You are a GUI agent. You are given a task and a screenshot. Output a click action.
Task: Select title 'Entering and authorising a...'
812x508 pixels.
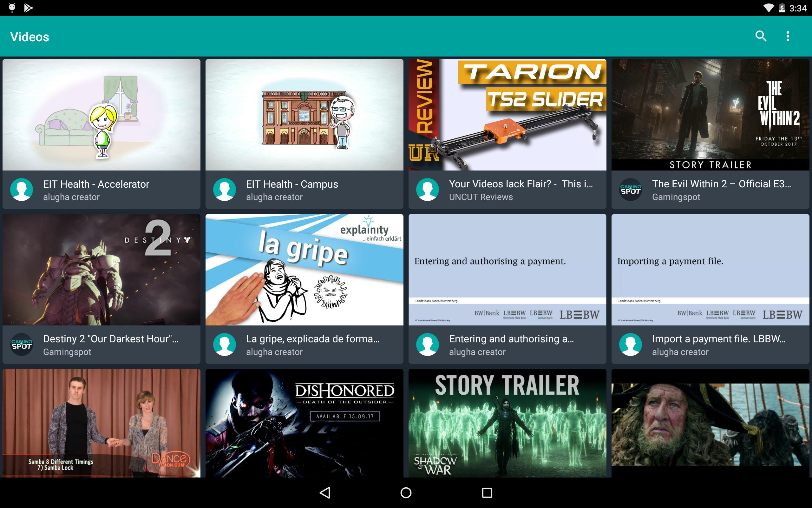(x=511, y=339)
